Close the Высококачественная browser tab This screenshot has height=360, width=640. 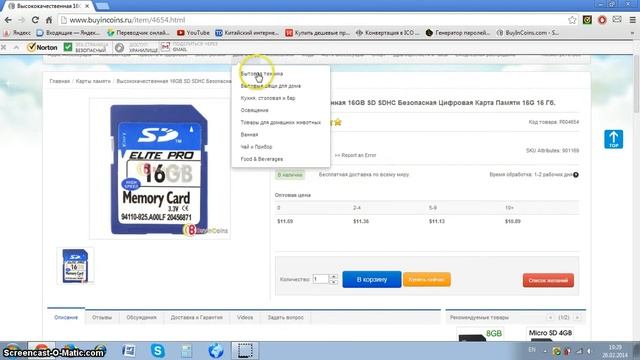point(87,6)
